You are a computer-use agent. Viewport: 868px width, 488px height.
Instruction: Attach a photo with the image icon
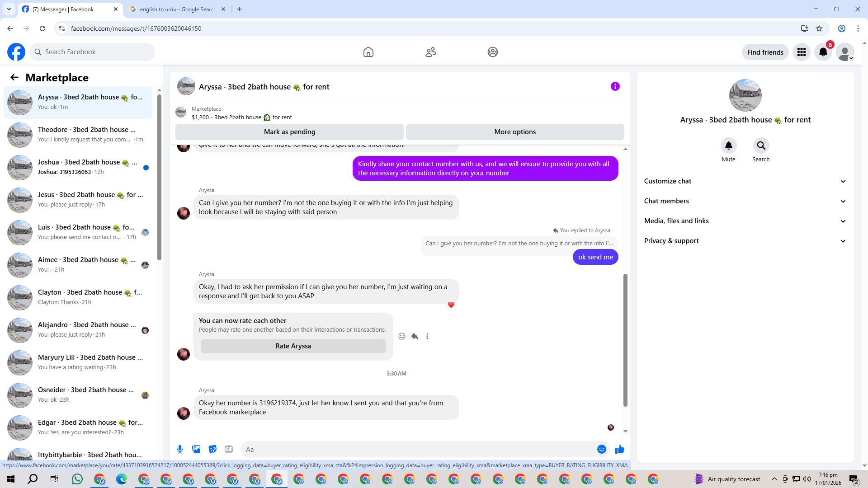click(x=196, y=449)
